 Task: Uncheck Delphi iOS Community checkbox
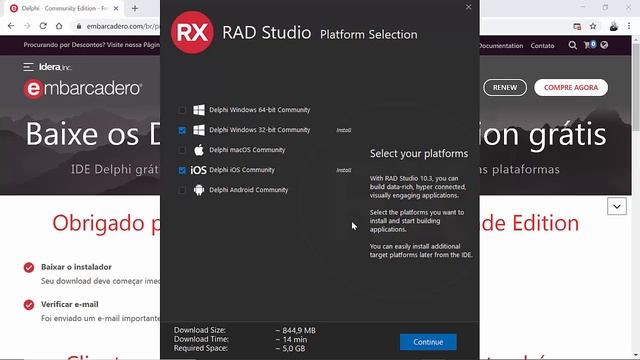(x=182, y=170)
